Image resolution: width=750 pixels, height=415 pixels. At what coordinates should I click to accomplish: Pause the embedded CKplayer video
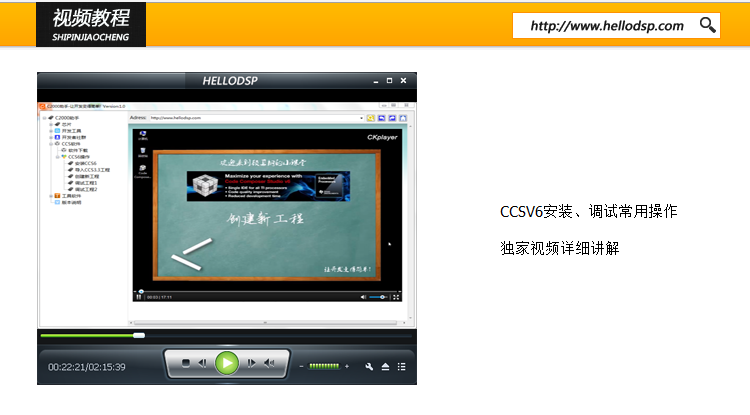click(x=139, y=297)
